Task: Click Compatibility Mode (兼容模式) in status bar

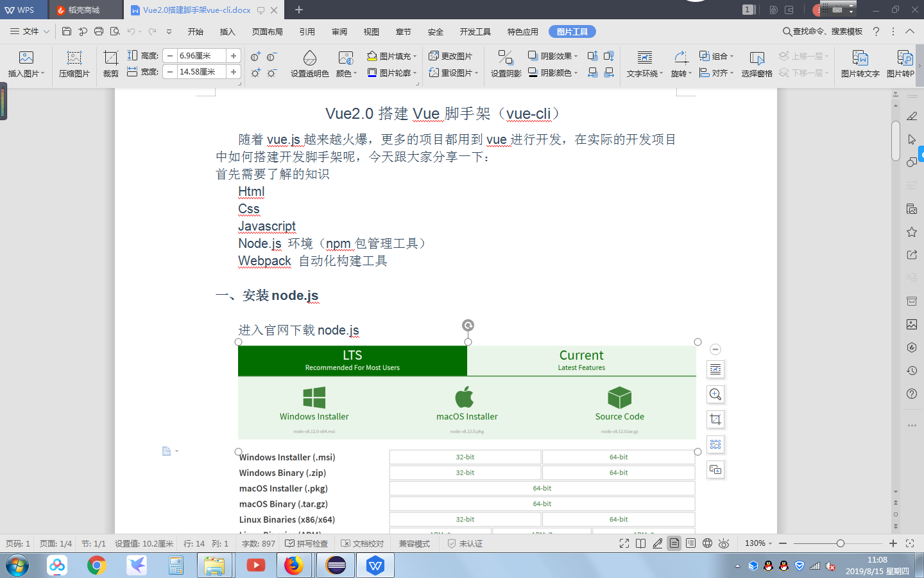Action: (x=415, y=543)
